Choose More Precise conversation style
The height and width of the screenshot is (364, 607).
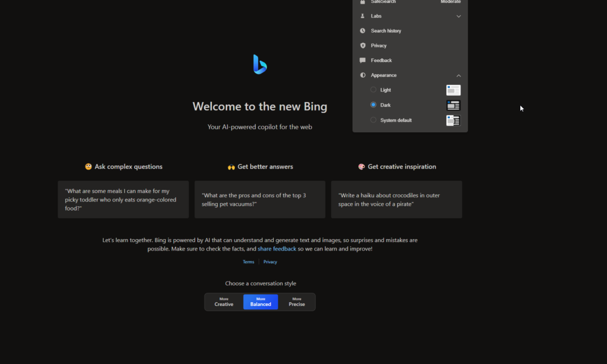297,302
